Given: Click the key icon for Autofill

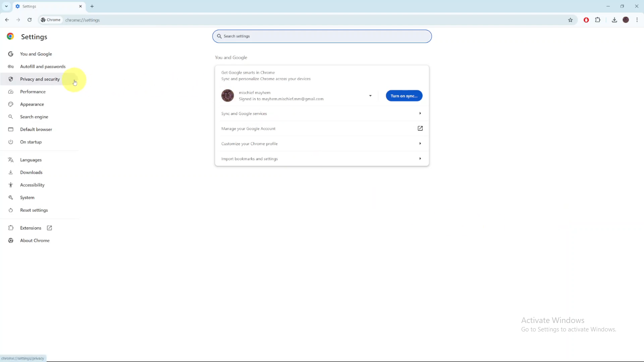Looking at the screenshot, I should point(11,66).
